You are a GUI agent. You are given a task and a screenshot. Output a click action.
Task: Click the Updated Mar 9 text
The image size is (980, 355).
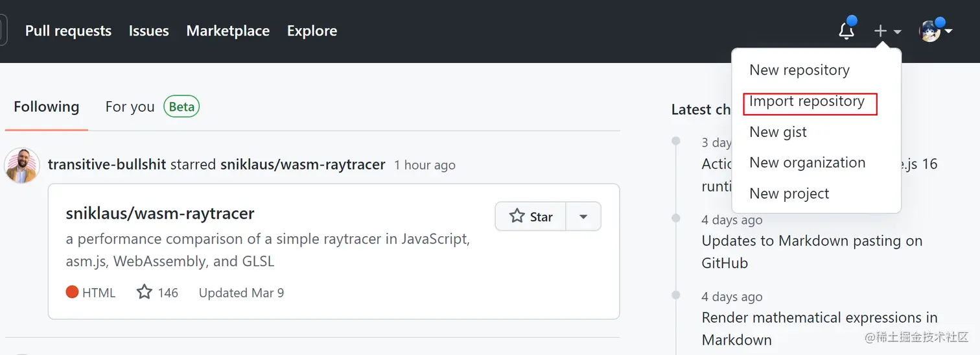(x=241, y=293)
